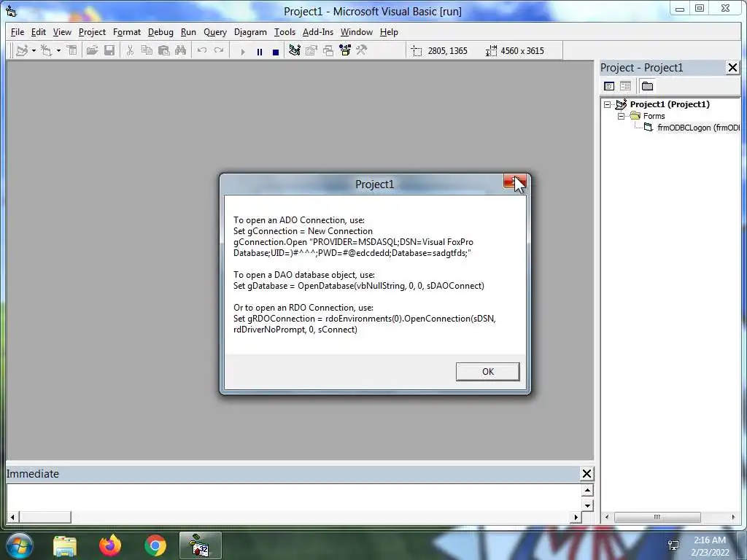747x560 pixels.
Task: Click the Start play button
Action: (242, 52)
